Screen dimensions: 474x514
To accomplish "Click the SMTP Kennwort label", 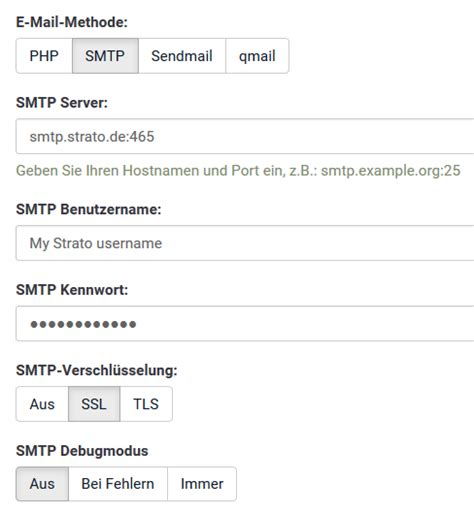I will click(72, 290).
